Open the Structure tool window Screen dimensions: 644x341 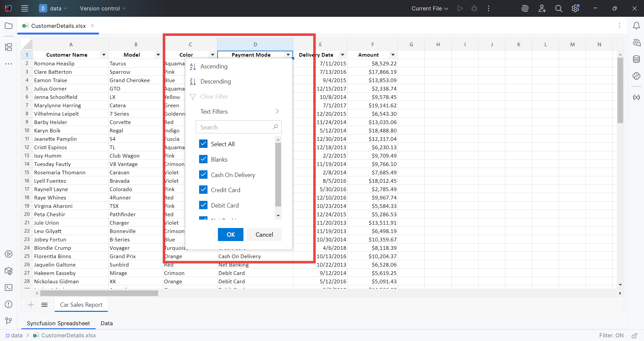point(8,47)
